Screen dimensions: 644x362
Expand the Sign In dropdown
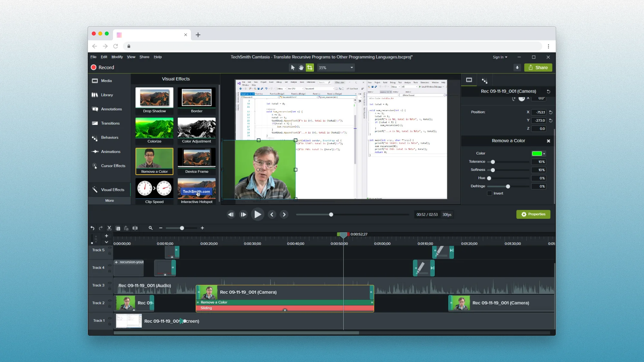tap(500, 57)
